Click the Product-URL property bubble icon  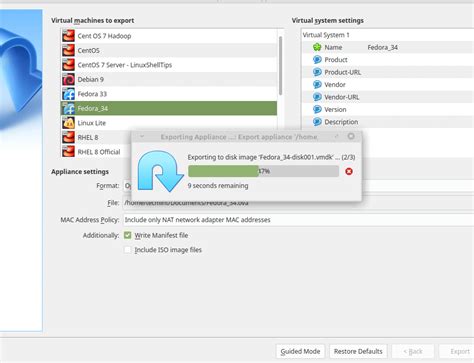click(x=317, y=72)
